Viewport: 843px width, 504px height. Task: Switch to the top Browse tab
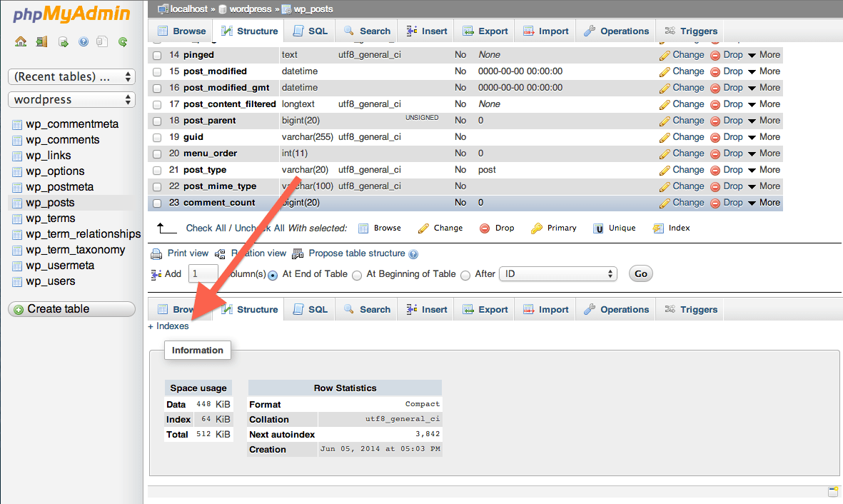pos(181,31)
